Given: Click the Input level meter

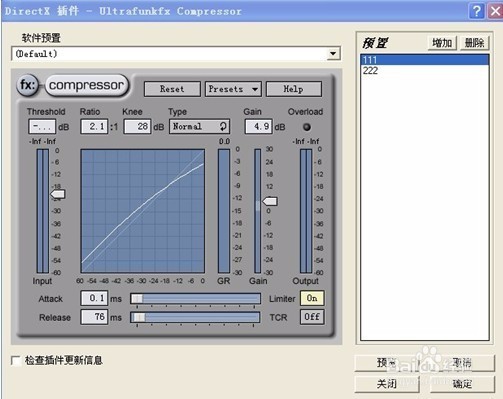Looking at the screenshot, I should pyautogui.click(x=43, y=211).
